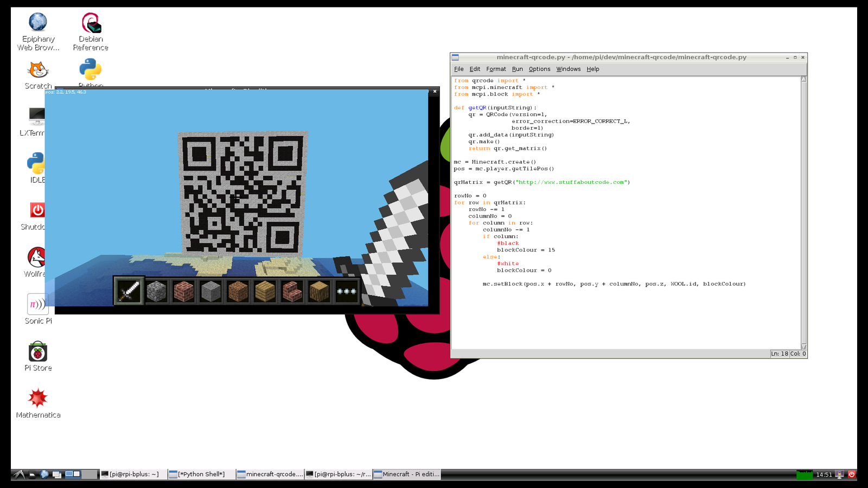Open the Format menu in IDLE editor

tap(496, 69)
